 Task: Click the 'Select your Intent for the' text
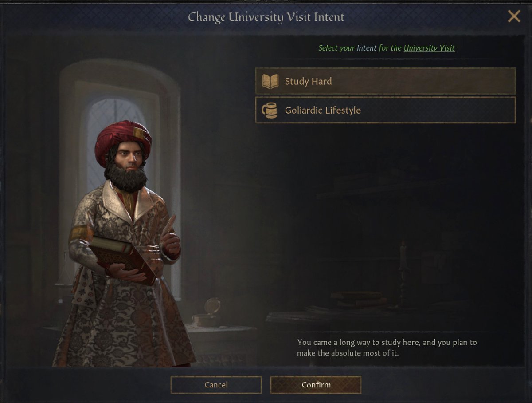pos(360,48)
